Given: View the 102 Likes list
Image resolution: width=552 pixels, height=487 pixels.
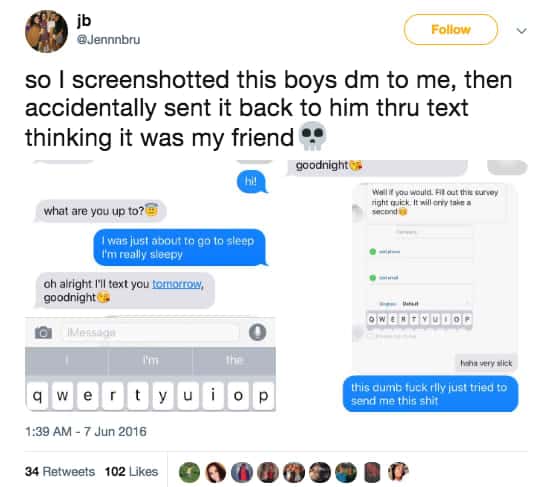Looking at the screenshot, I should point(131,472).
